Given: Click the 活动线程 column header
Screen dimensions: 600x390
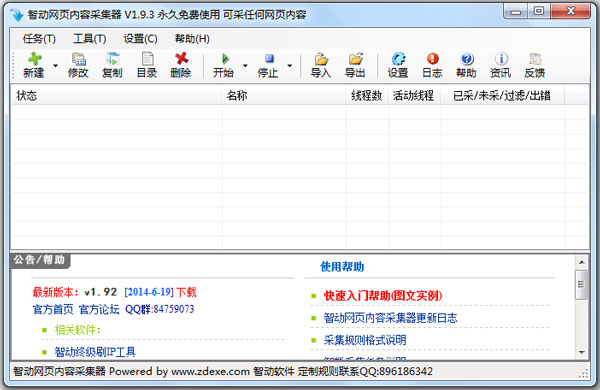Looking at the screenshot, I should click(x=414, y=95).
